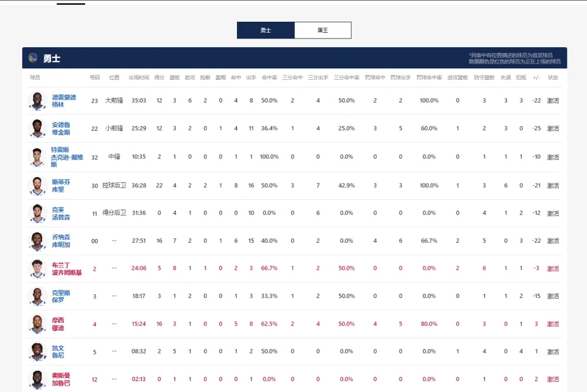
Task: Click the 出场时间 column header
Action: (139, 78)
